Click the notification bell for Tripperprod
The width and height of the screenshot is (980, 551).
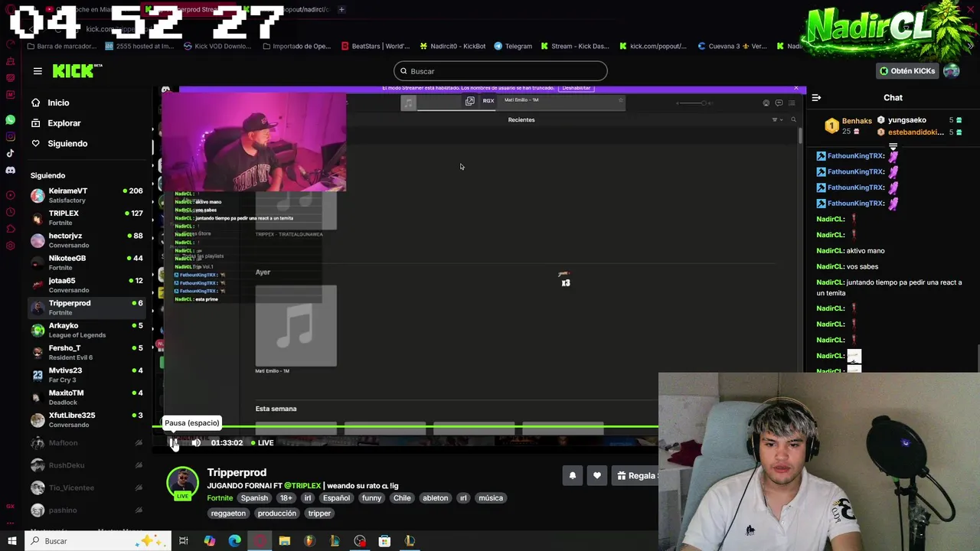pos(572,476)
